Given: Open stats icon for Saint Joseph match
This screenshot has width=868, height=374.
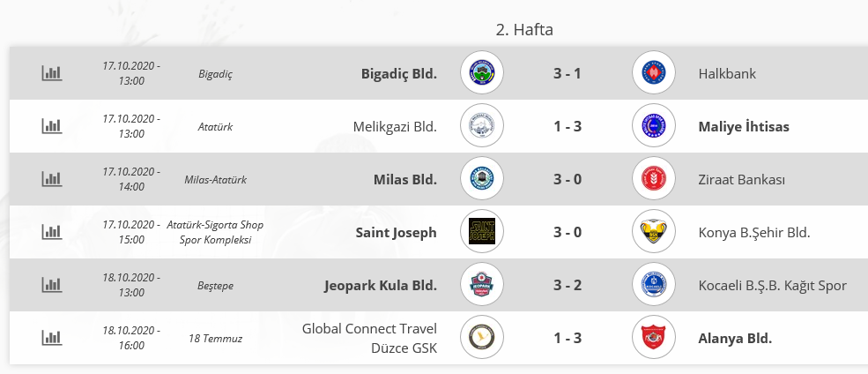Looking at the screenshot, I should (x=52, y=232).
